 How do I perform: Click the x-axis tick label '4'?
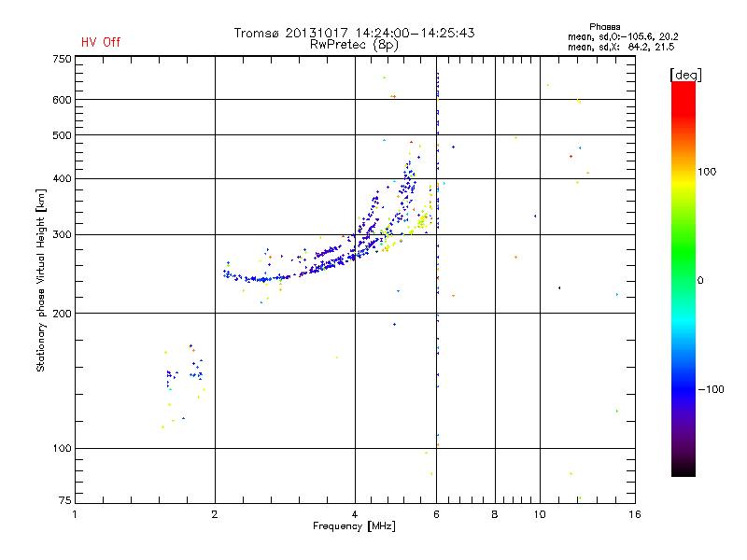[355, 514]
